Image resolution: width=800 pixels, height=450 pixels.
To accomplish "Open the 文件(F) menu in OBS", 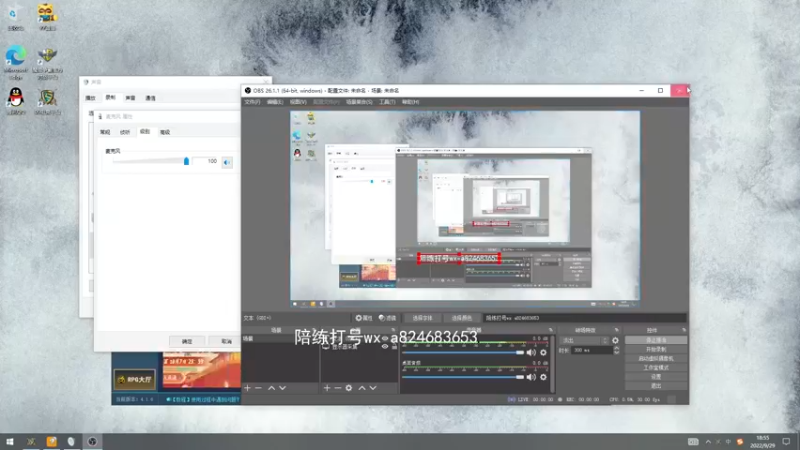I will (x=252, y=102).
